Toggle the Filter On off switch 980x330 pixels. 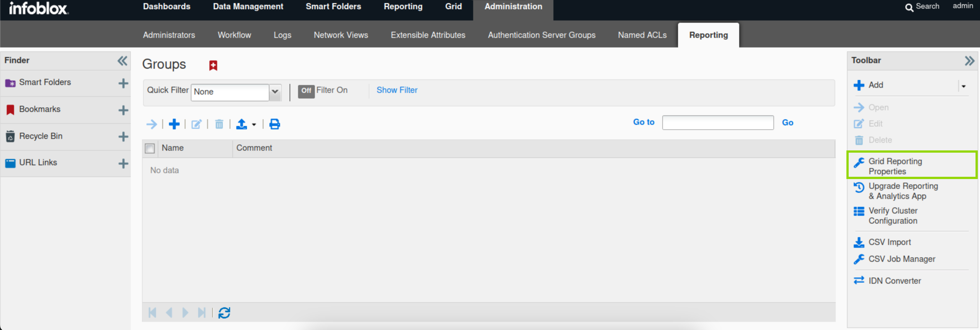[x=306, y=91]
